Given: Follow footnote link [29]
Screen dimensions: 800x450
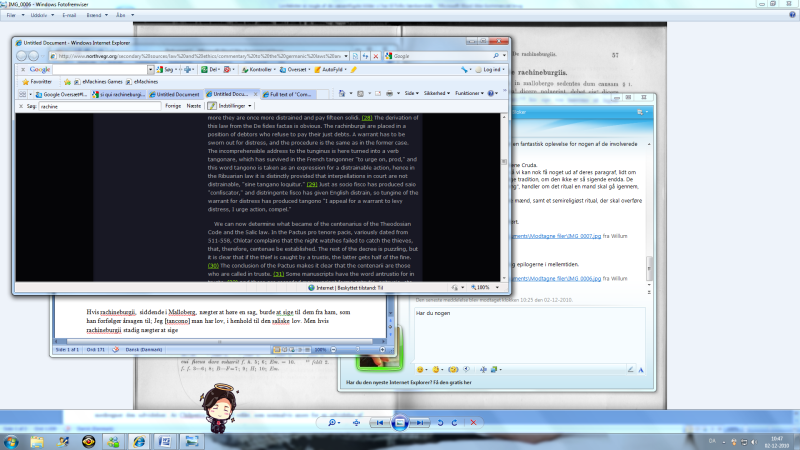Looking at the screenshot, I should pos(312,184).
